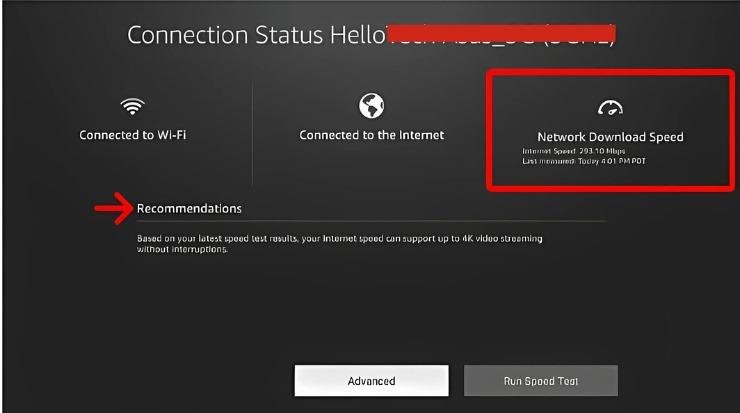The height and width of the screenshot is (413, 740).
Task: Open the Advanced button
Action: pos(371,380)
